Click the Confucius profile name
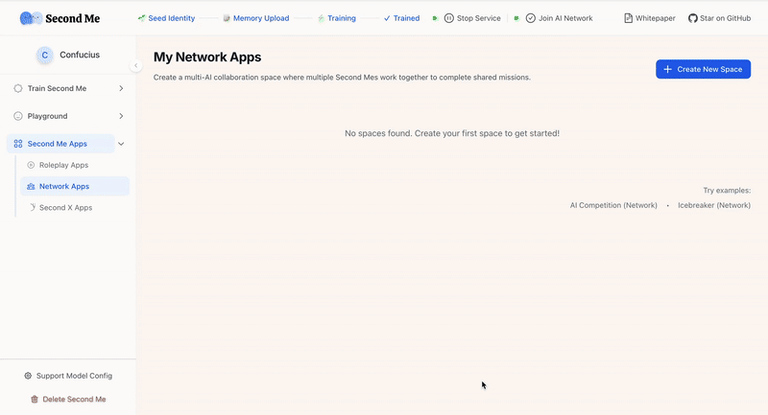 pos(80,55)
